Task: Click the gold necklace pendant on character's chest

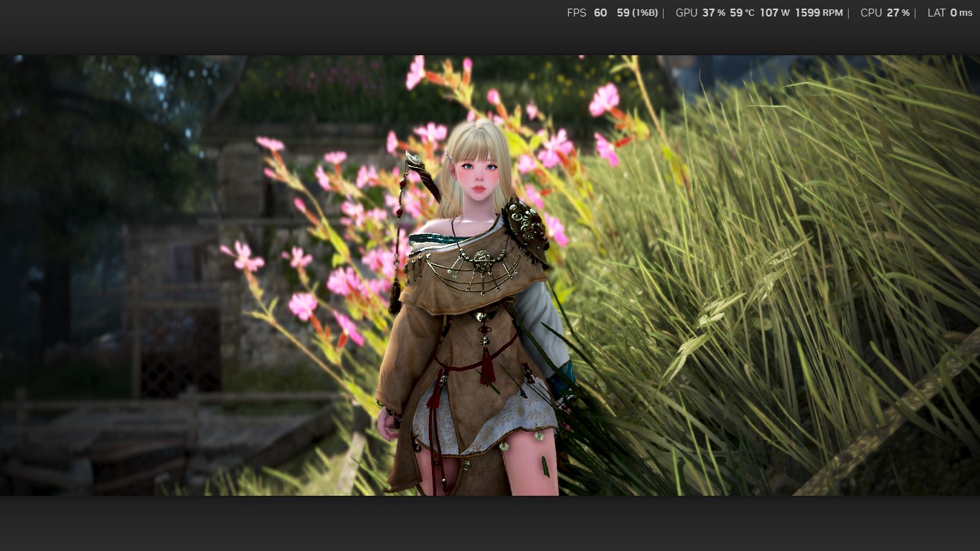Action: click(481, 261)
